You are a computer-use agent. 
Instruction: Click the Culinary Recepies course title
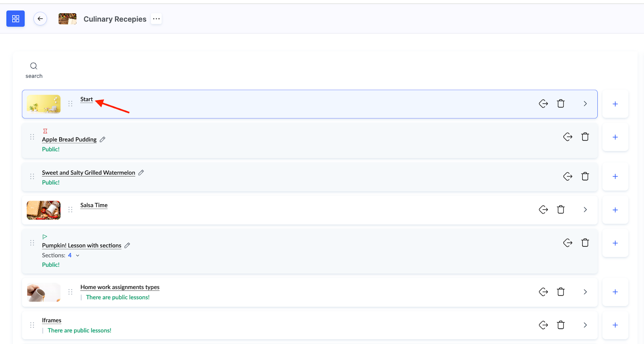pos(115,19)
